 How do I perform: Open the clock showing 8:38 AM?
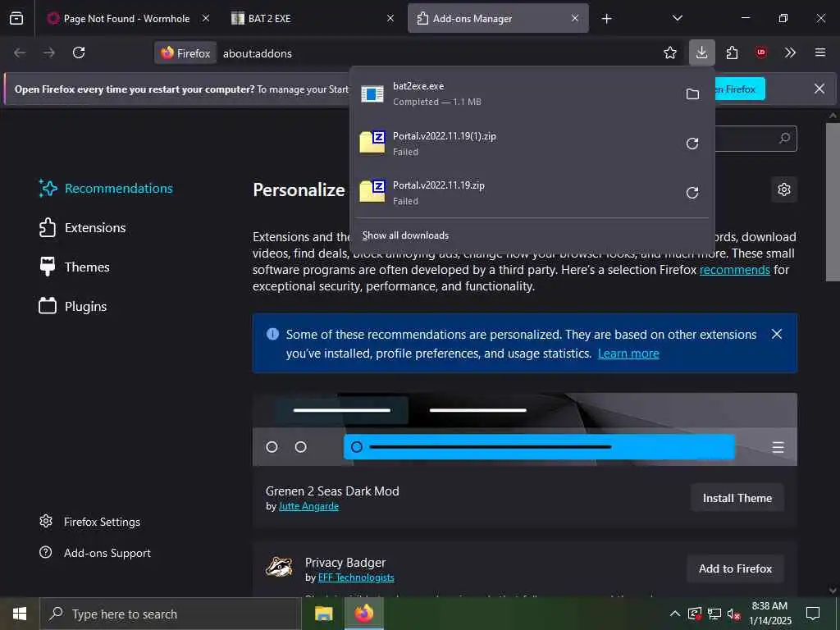[769, 614]
